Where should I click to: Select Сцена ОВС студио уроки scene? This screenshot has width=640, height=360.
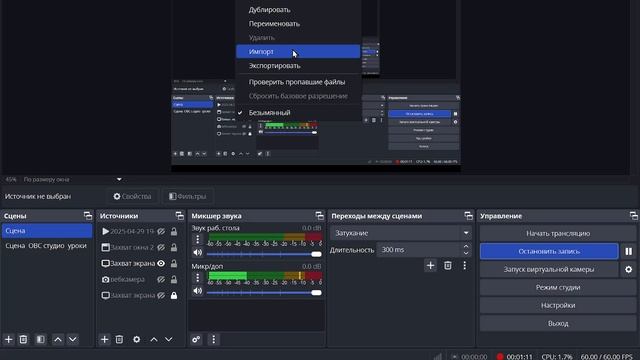47,246
